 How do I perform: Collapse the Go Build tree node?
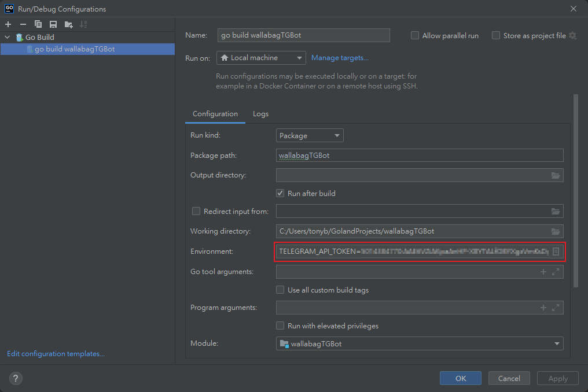pyautogui.click(x=8, y=38)
